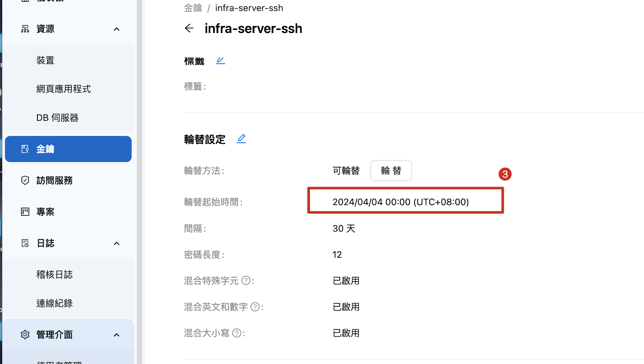Click the 訪問服務 shield icon
The image size is (644, 364).
[25, 180]
